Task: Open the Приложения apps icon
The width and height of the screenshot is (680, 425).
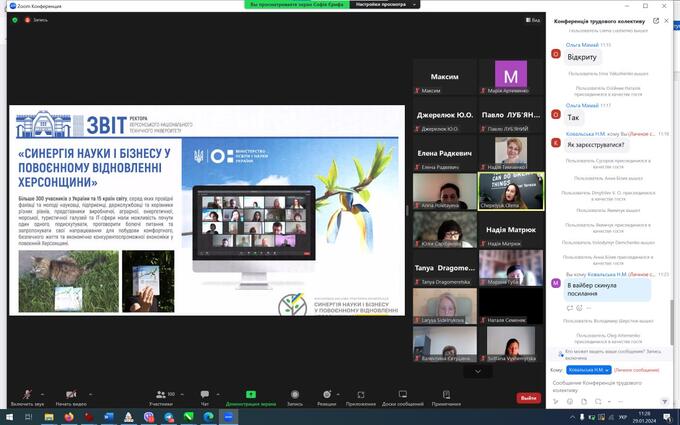Action: point(360,395)
